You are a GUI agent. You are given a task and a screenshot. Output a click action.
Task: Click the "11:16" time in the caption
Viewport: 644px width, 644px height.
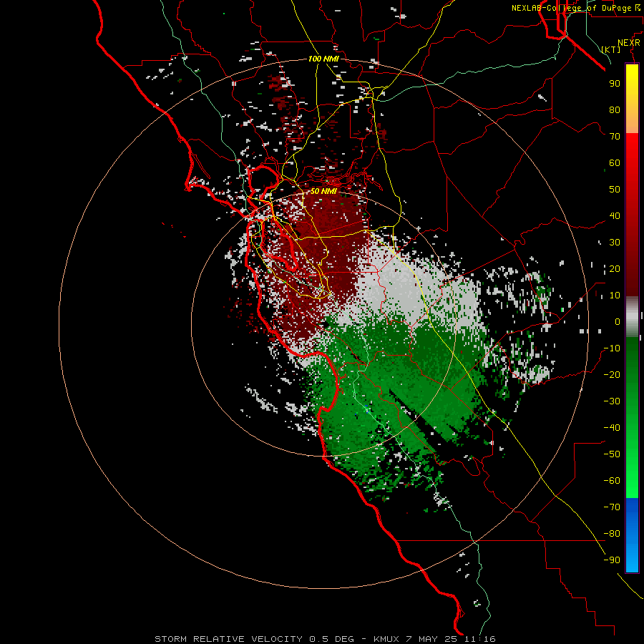(479, 639)
